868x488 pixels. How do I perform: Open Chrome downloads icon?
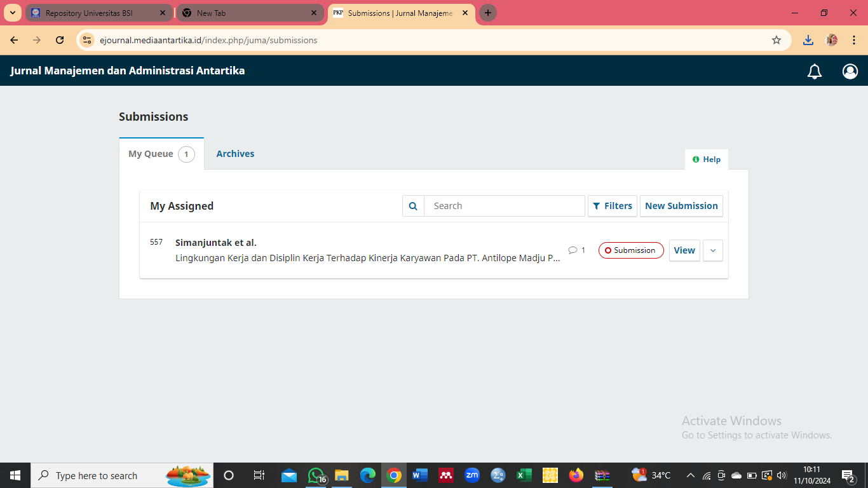(808, 40)
